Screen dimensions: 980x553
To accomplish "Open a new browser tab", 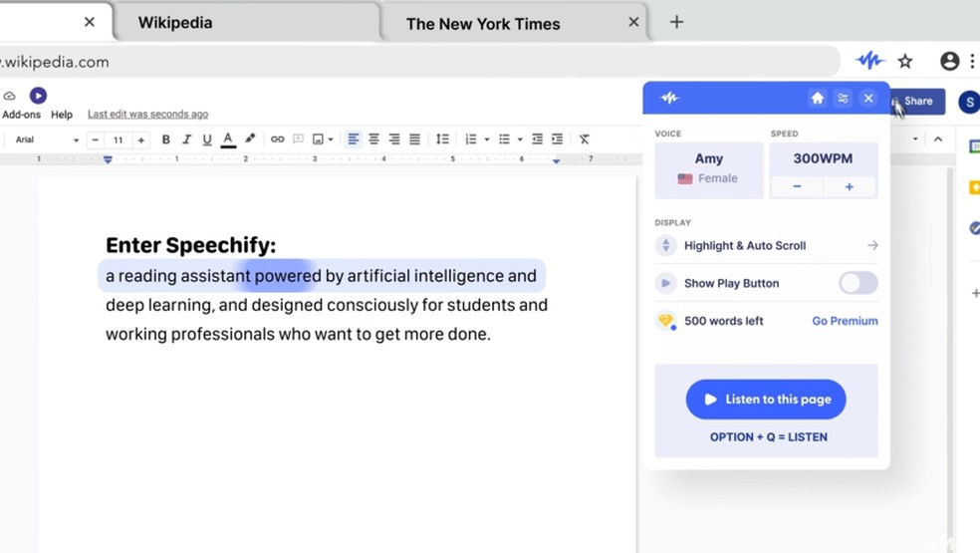I will 676,22.
